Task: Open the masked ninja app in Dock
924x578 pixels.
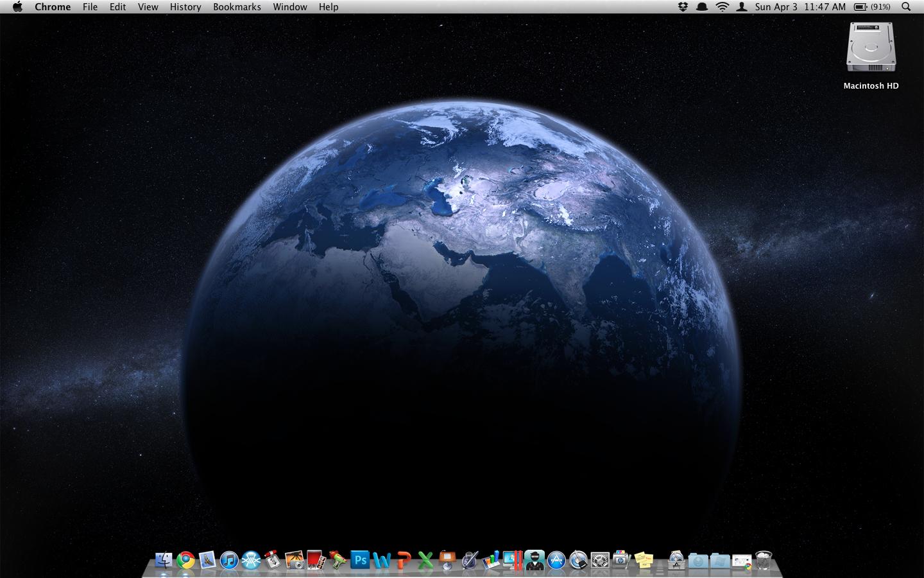Action: click(x=535, y=560)
